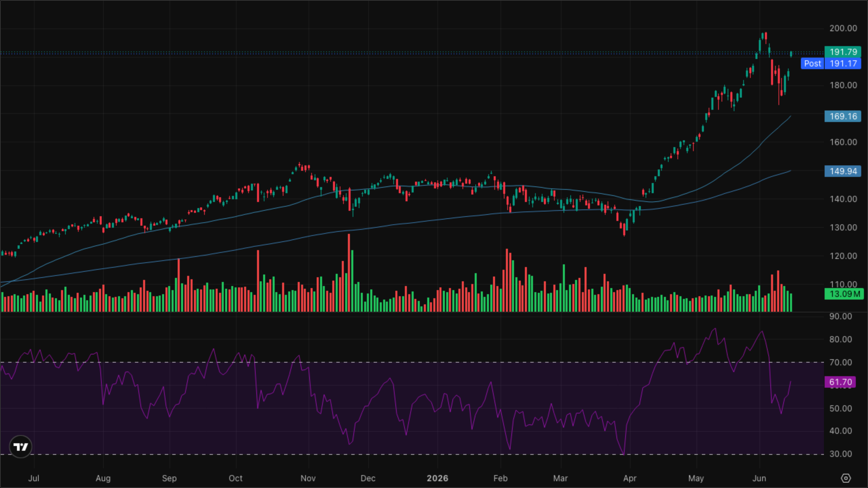Image resolution: width=868 pixels, height=488 pixels.
Task: Select the 169.16 moving average label
Action: tap(843, 116)
